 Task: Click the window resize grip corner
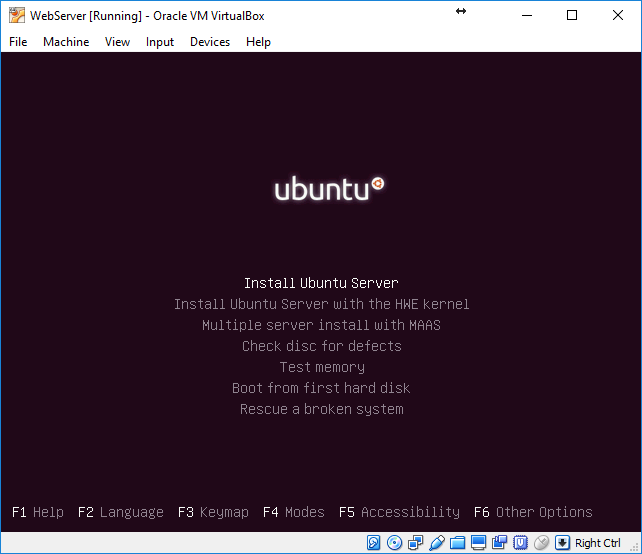[636, 548]
